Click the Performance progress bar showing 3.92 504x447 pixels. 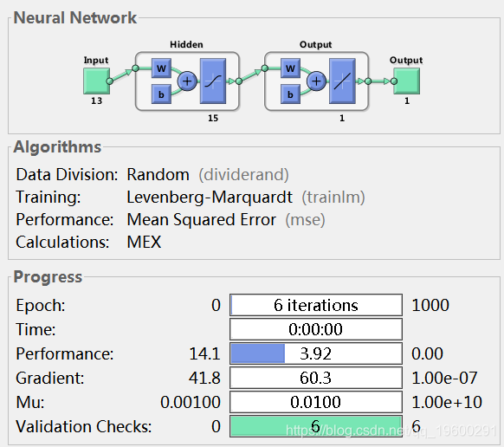pos(316,353)
